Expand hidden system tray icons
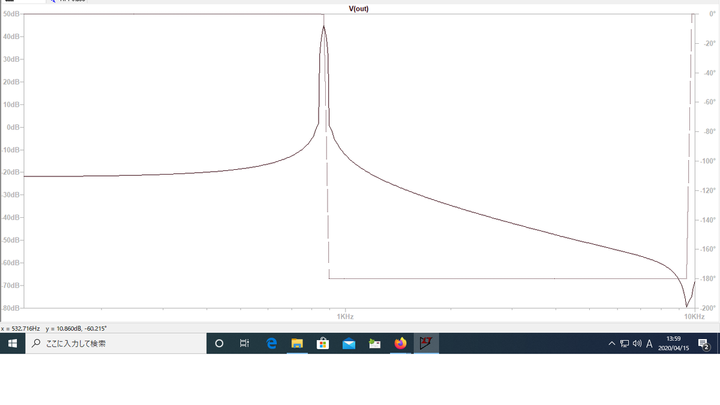The width and height of the screenshot is (720, 405). [x=612, y=343]
